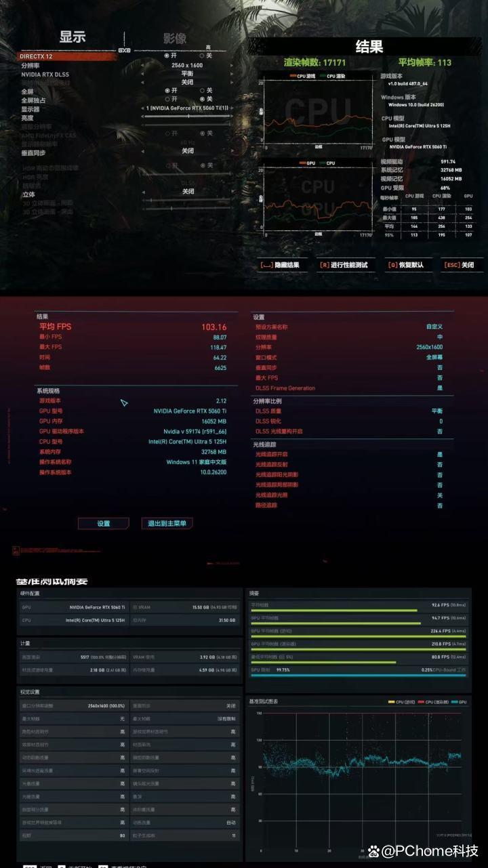488x868 pixels.
Task: Click left arrow of NVIDIA RTX DLSS 平衡
Action: [x=144, y=73]
